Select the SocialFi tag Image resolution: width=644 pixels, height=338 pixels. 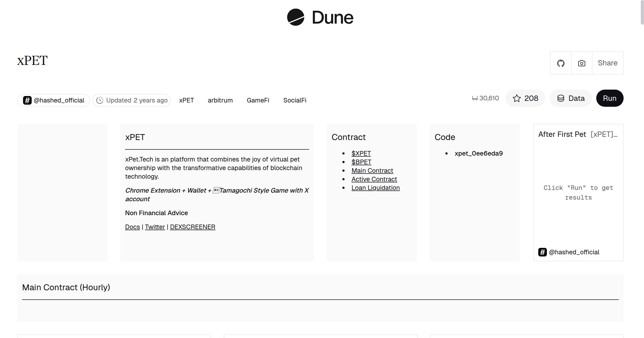click(295, 100)
